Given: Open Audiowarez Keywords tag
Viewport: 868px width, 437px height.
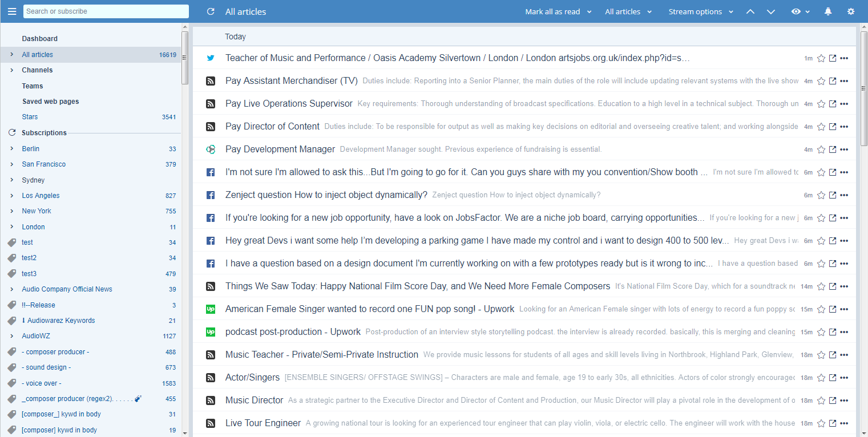Looking at the screenshot, I should (58, 321).
